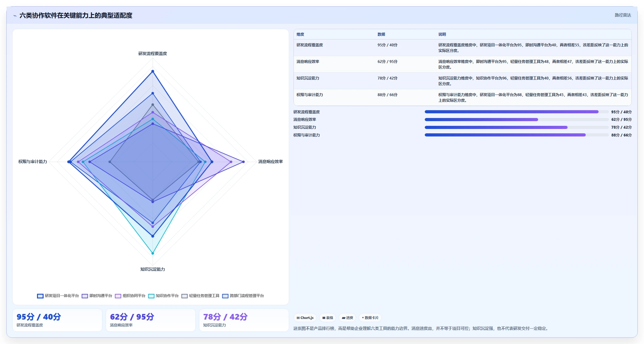Screen dimensions: 644x344
Task: Click the 说明 column header
Action: point(442,34)
